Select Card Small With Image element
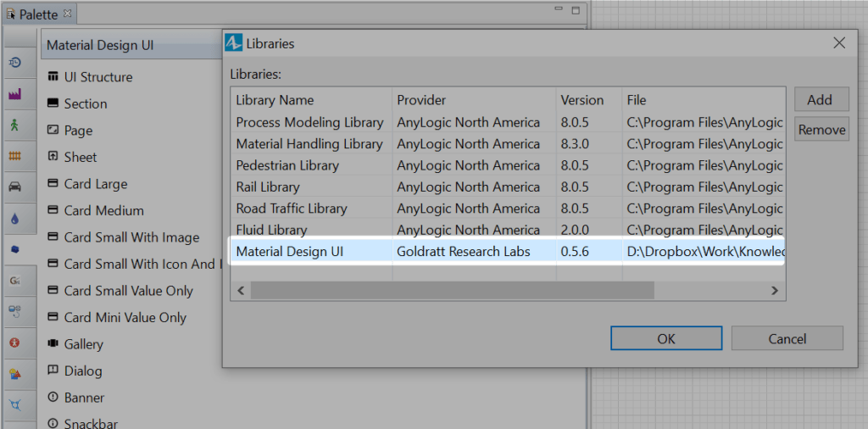 (x=124, y=237)
